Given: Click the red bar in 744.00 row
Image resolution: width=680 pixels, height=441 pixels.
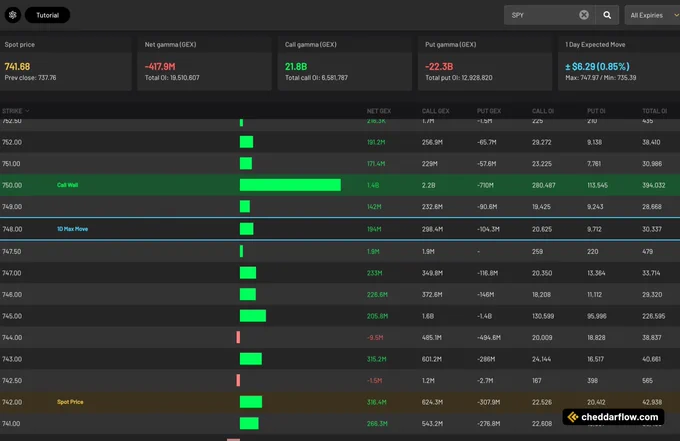Looking at the screenshot, I should [238, 337].
